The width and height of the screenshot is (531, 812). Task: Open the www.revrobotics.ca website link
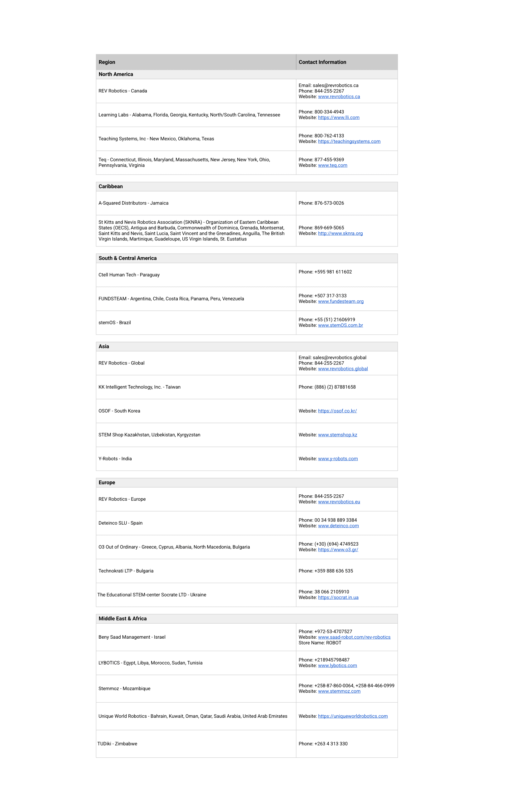[x=339, y=97]
